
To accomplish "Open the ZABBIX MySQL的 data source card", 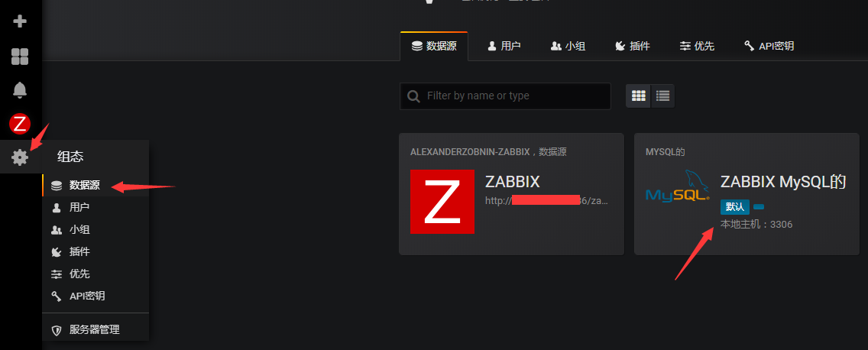I will point(747,194).
